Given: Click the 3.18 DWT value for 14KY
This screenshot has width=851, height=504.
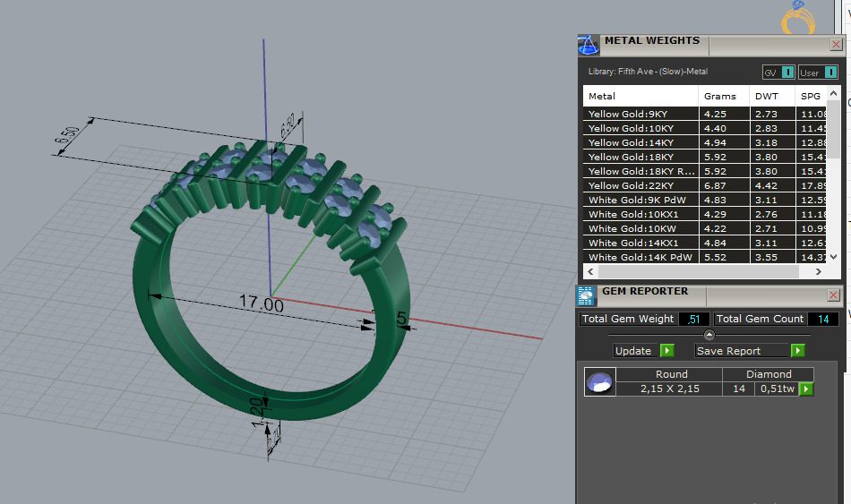Looking at the screenshot, I should pos(766,142).
